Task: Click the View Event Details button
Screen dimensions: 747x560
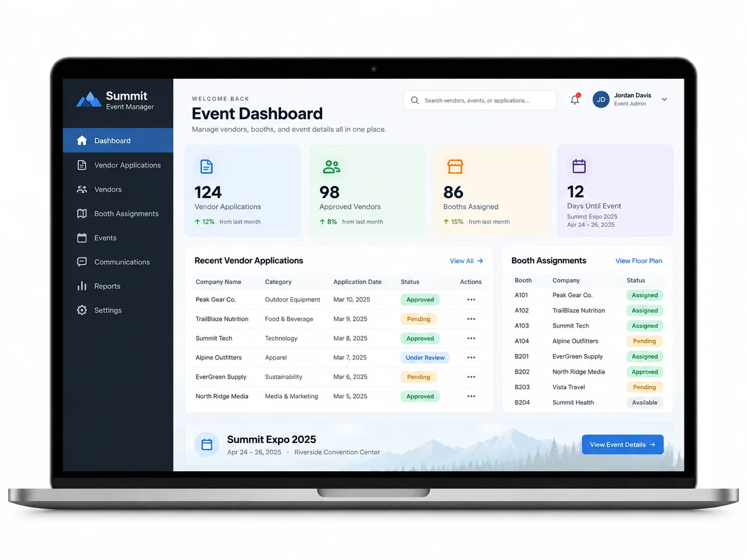Action: tap(623, 444)
